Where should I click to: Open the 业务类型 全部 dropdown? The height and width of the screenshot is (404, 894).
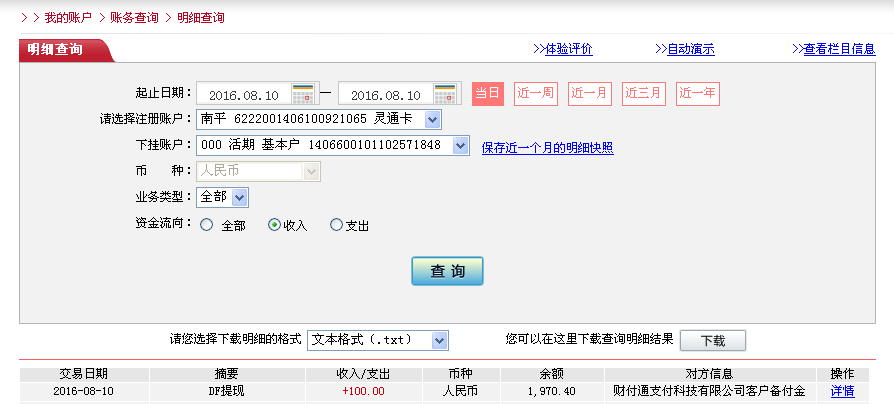[x=240, y=198]
